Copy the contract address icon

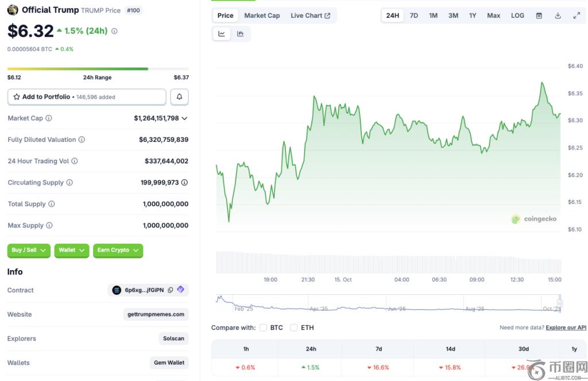point(171,290)
